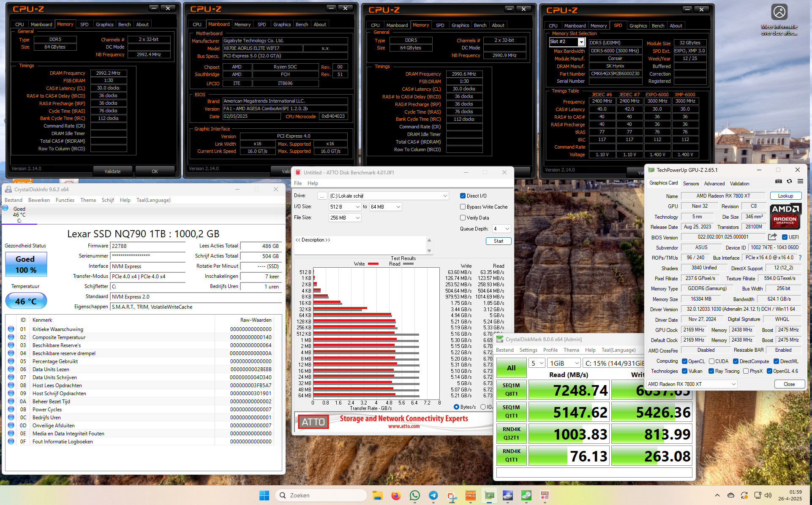
Task: Toggle the OpenCL checkbox
Action: click(684, 361)
